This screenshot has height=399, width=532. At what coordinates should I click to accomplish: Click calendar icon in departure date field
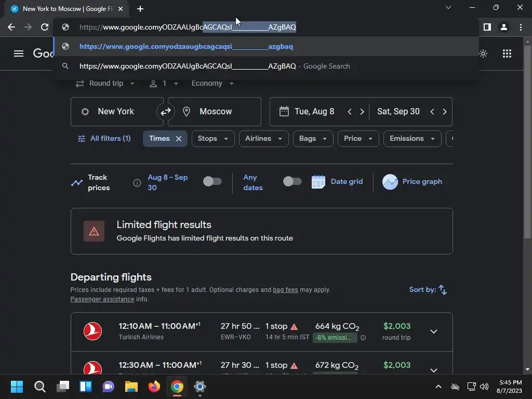click(x=284, y=111)
